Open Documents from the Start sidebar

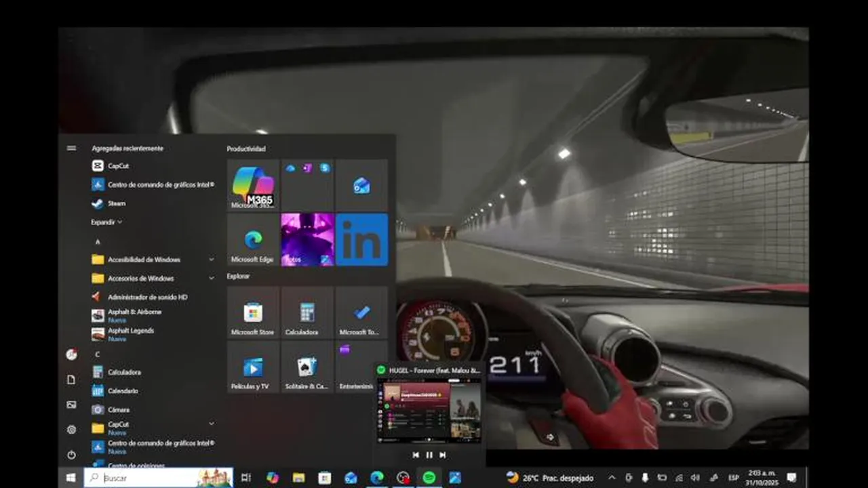(71, 380)
